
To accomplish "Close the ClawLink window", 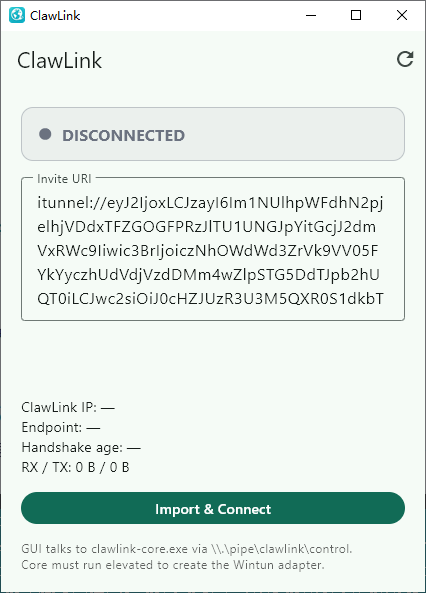I will [402, 15].
